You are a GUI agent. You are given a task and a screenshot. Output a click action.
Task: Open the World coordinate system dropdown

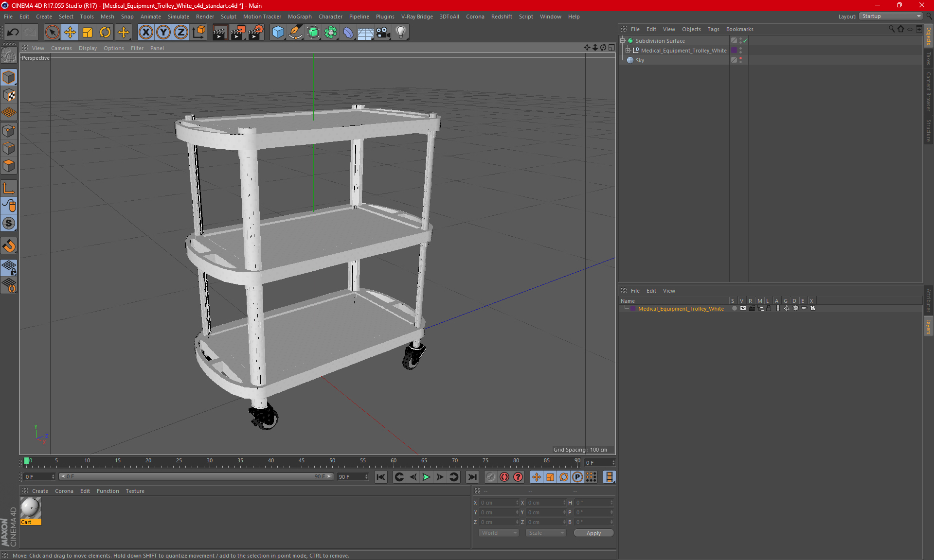499,533
